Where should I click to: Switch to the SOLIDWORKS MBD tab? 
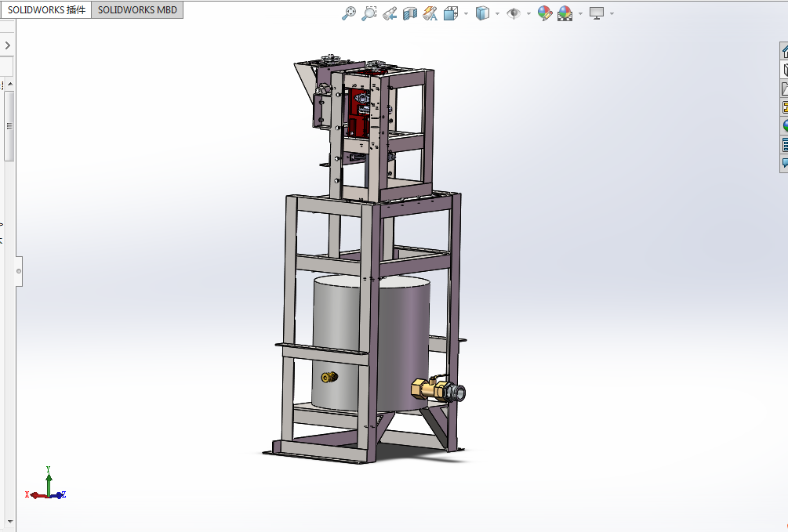coord(137,10)
